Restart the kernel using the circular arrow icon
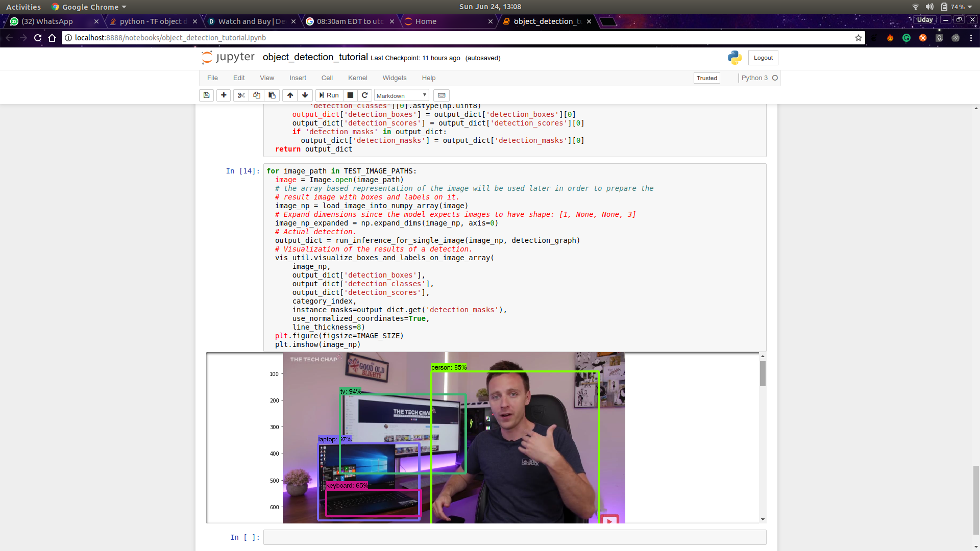This screenshot has height=551, width=980. pos(364,95)
